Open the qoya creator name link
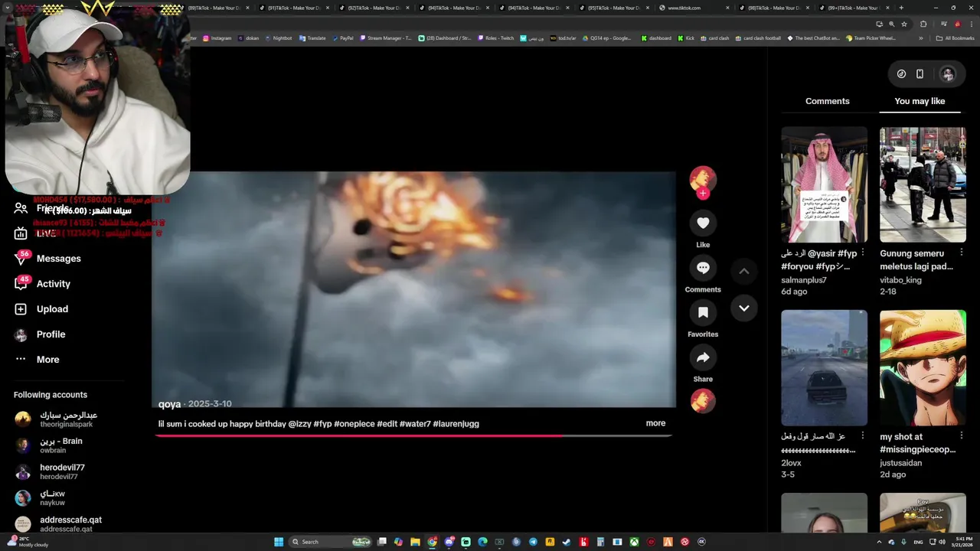Viewport: 980px width, 551px height. (x=169, y=404)
